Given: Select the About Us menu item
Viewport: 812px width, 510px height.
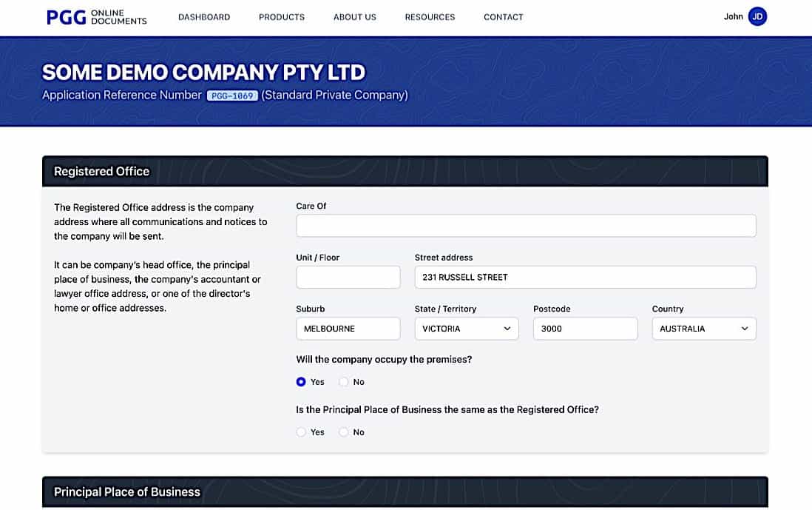Looking at the screenshot, I should 354,16.
